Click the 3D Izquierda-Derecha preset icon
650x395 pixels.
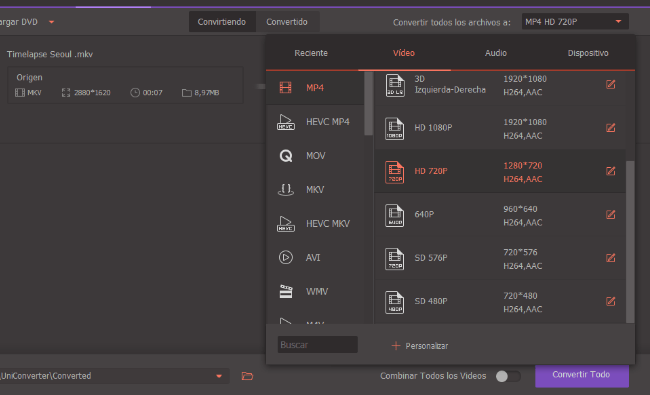coord(394,85)
